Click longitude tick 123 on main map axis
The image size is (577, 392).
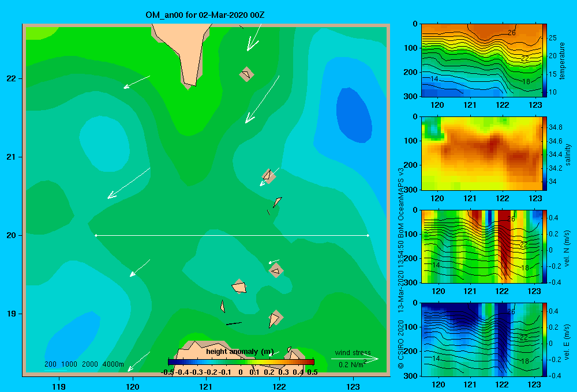click(353, 386)
